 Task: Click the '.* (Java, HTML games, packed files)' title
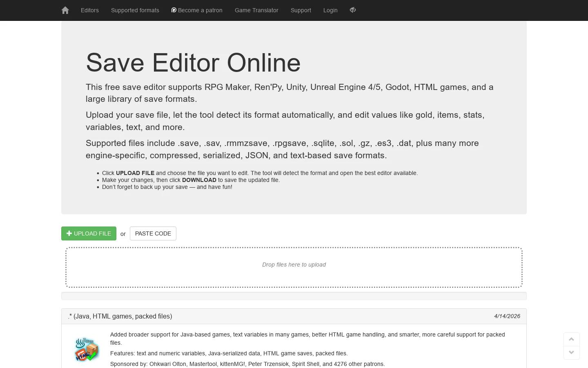point(120,316)
